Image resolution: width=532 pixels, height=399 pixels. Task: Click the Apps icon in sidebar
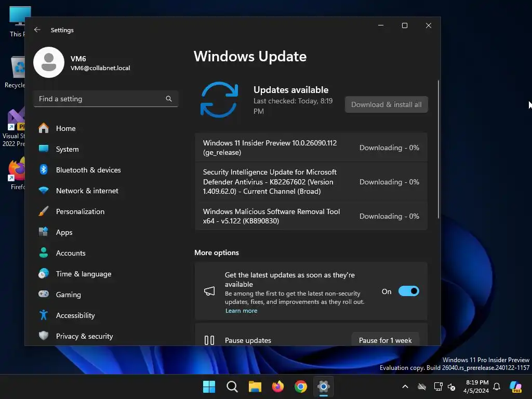pos(44,232)
